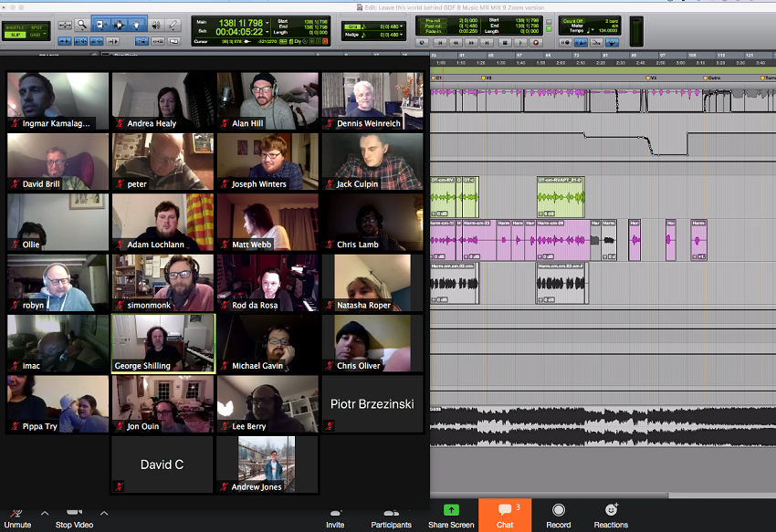The image size is (776, 532).
Task: Enable Spot edit mode
Action: coord(37,27)
